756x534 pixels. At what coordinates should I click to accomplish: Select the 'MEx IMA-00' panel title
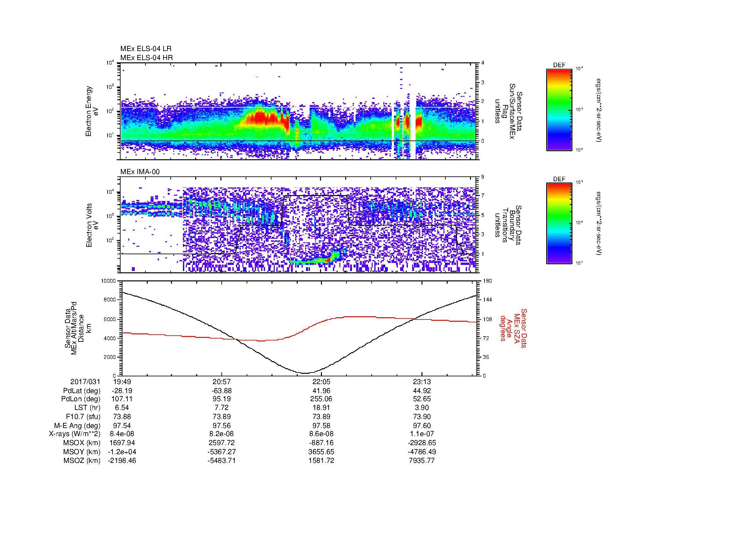coord(140,172)
